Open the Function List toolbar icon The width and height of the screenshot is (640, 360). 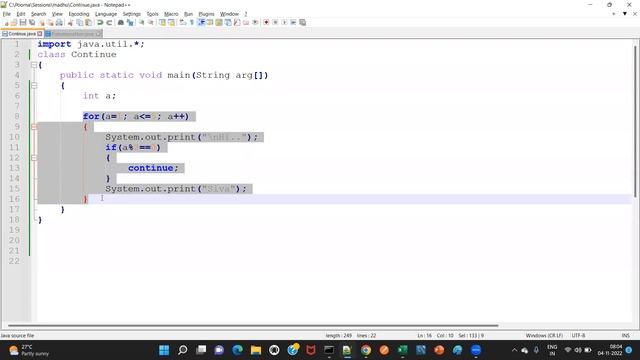pyautogui.click(x=237, y=23)
